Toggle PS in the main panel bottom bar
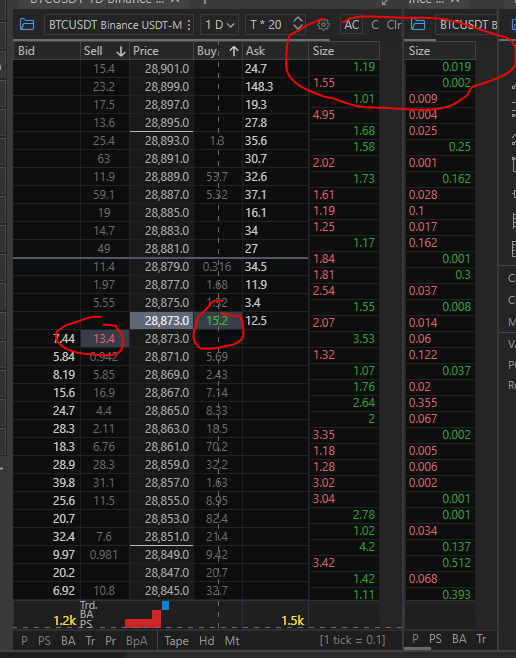The image size is (516, 658). (44, 641)
